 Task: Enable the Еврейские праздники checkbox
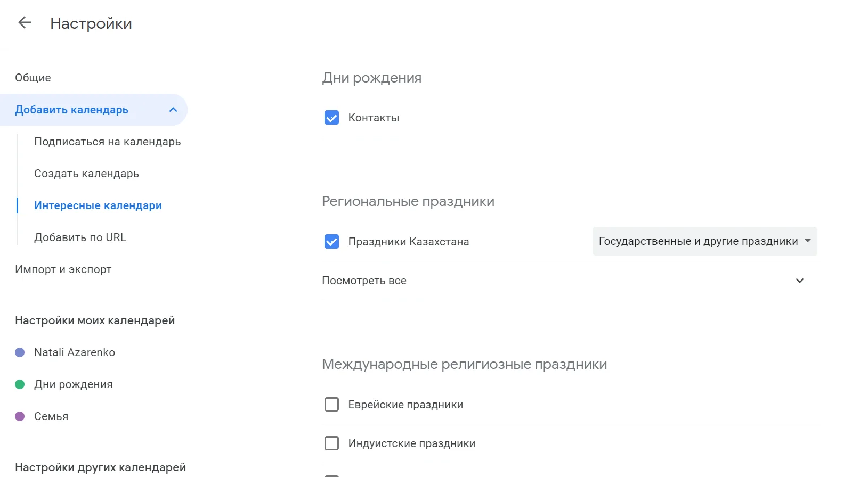pos(331,405)
